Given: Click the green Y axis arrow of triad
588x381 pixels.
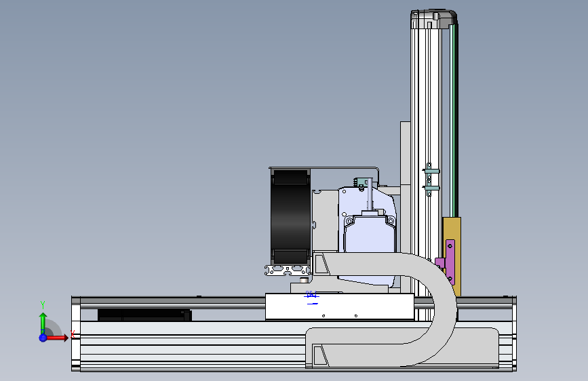Looking at the screenshot, I should [x=43, y=322].
